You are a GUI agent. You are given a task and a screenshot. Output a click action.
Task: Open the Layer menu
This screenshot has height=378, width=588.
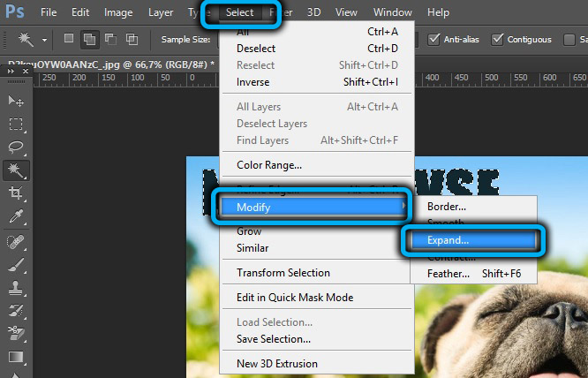tap(161, 12)
